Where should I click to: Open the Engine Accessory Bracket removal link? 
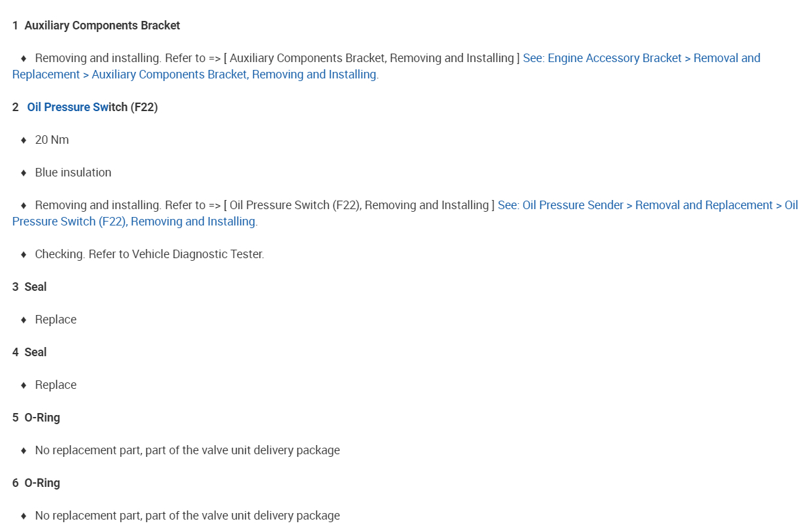point(641,58)
